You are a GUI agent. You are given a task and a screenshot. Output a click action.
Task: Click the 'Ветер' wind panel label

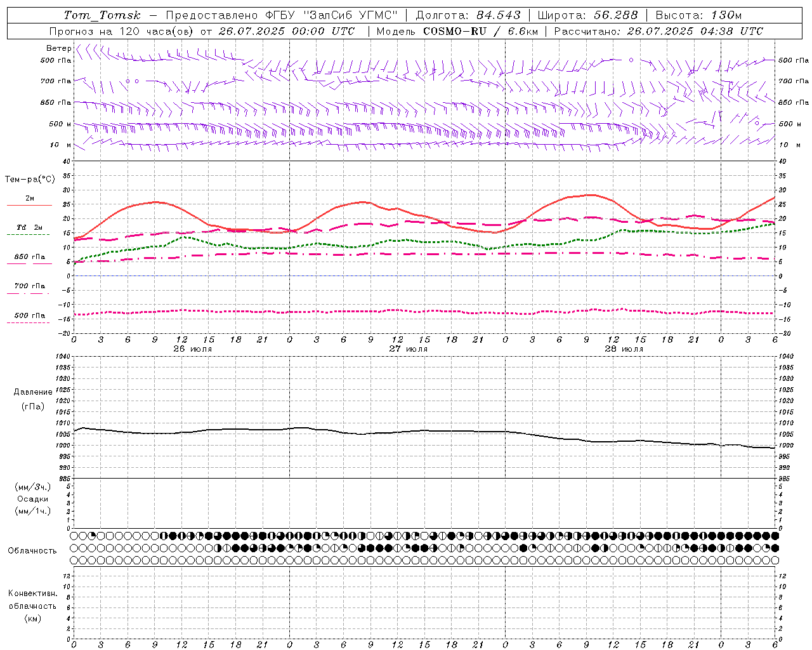click(x=58, y=48)
